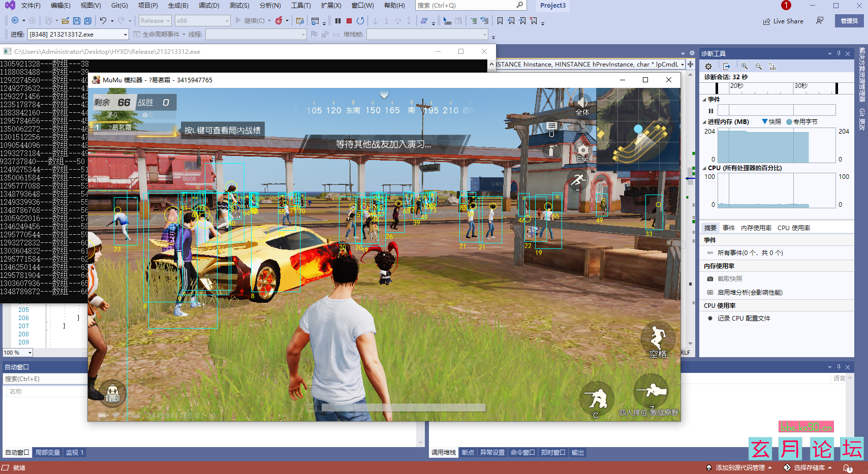This screenshot has height=474, width=868.
Task: Click 截取快照 link
Action: pyautogui.click(x=730, y=279)
